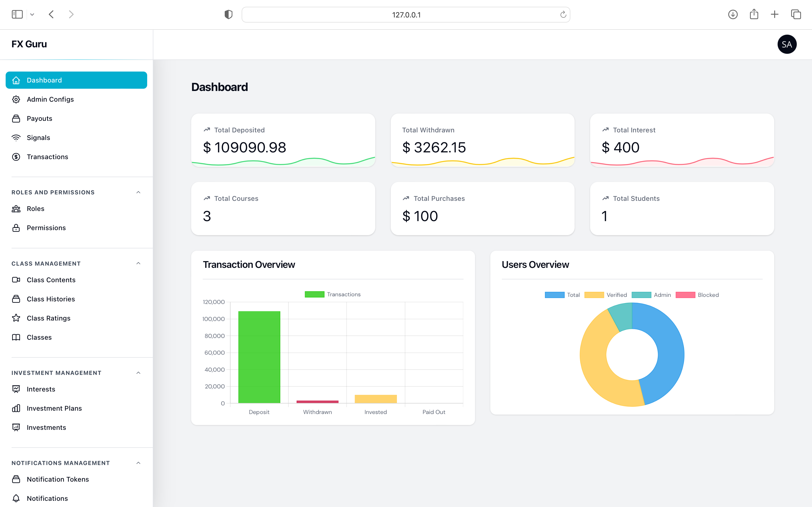Screen dimensions: 812x507
Task: Collapse the Roles and Permissions section
Action: 138,192
